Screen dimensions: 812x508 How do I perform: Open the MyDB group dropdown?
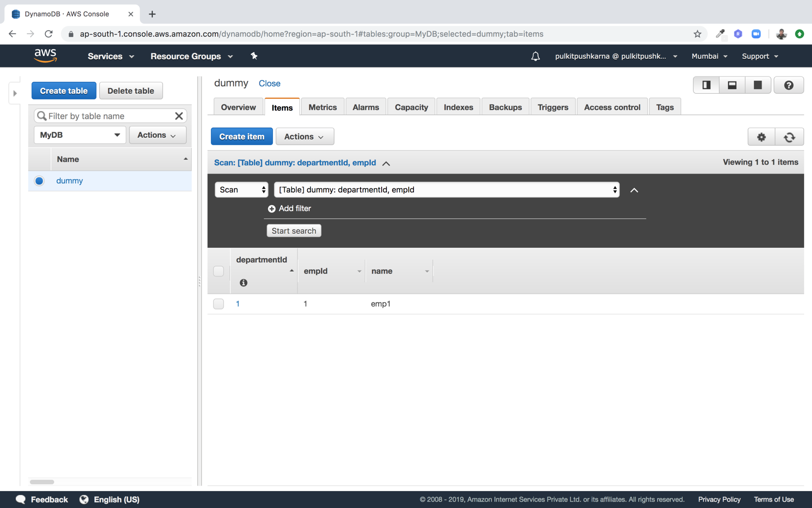(80, 135)
